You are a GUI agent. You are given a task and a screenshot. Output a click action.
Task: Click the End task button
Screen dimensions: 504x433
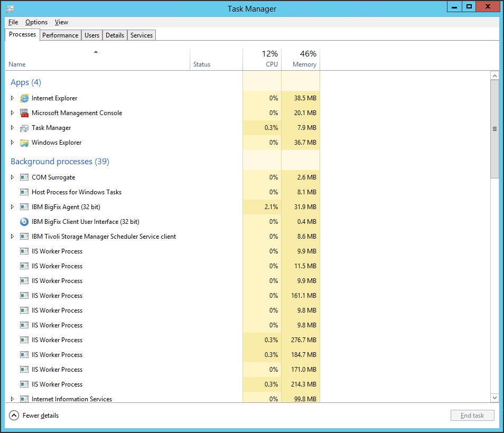(472, 416)
